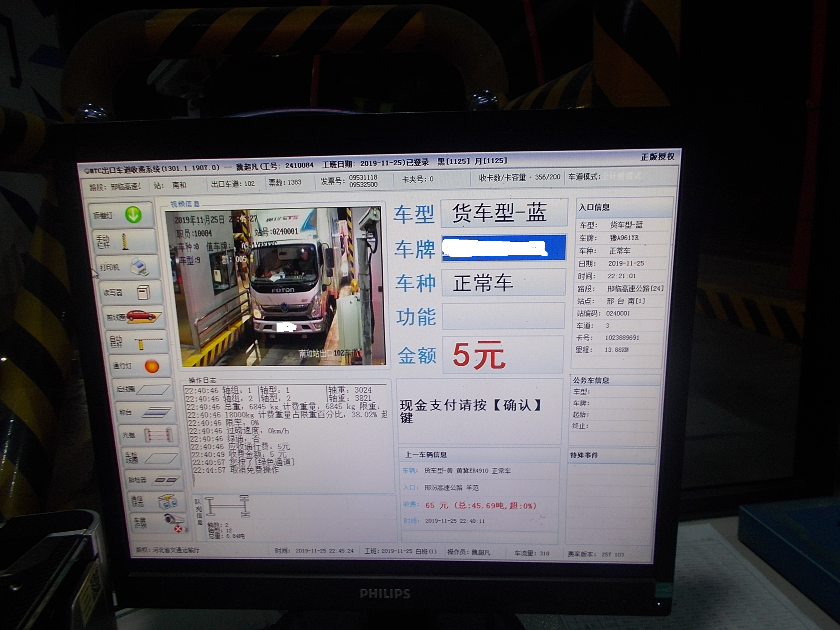Image resolution: width=840 pixels, height=630 pixels.
Task: Click the previous vehicle entry 邢汾高速公路 羊范
Action: click(x=451, y=488)
